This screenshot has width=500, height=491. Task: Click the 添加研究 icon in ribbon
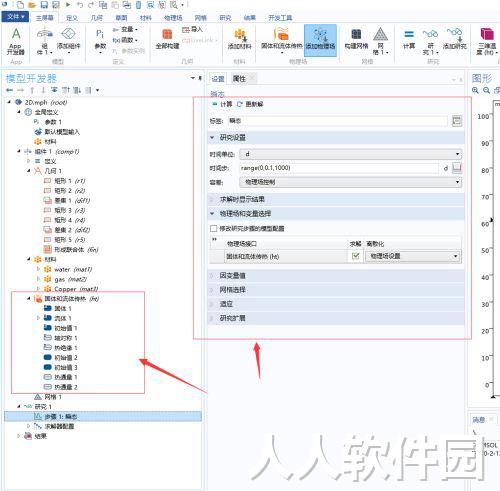pyautogui.click(x=454, y=39)
